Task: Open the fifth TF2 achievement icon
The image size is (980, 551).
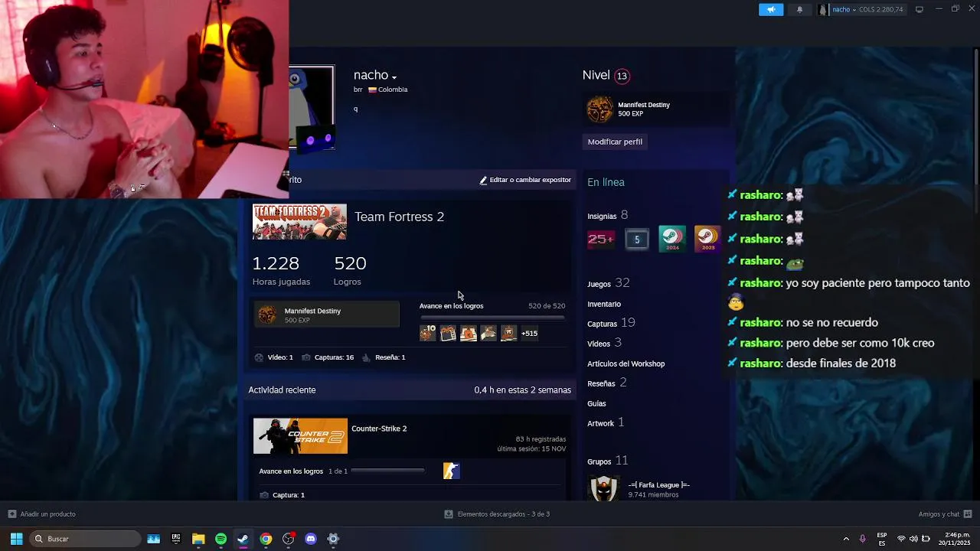Action: (508, 333)
